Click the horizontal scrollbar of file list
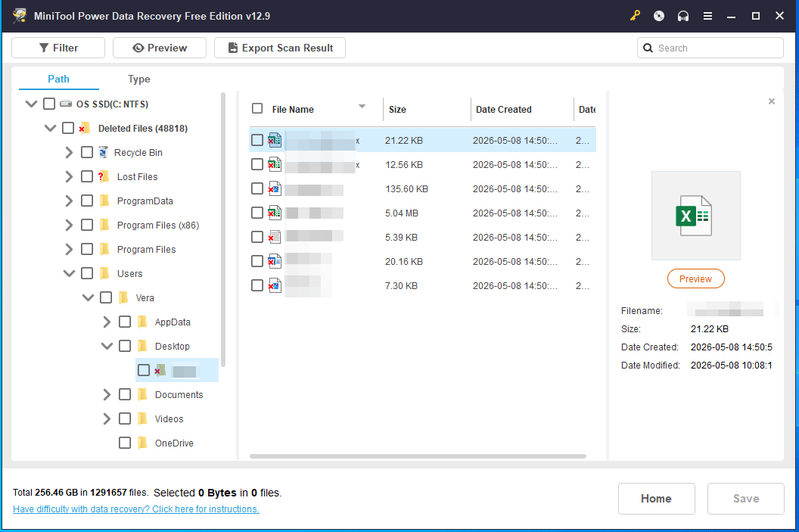Screen dimensions: 799x532 pos(418,456)
